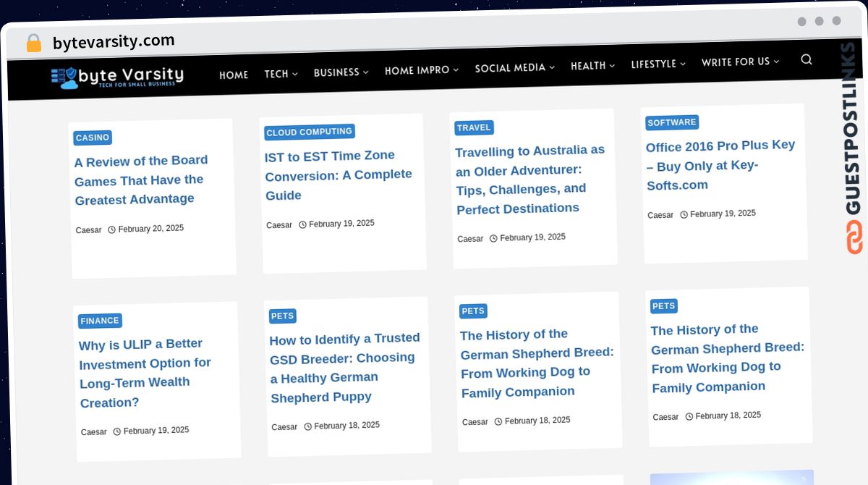The image size is (868, 485).
Task: Click the bytevarsity.com address bar
Action: coord(114,41)
